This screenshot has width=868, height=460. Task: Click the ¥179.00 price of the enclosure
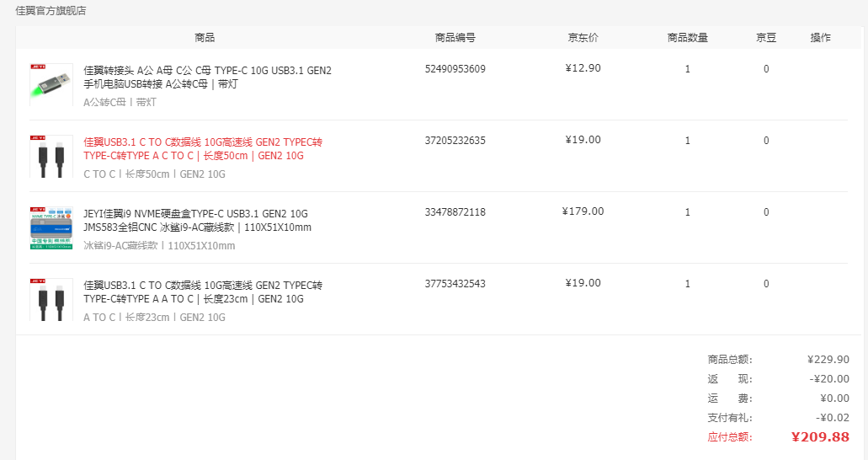[x=583, y=211]
